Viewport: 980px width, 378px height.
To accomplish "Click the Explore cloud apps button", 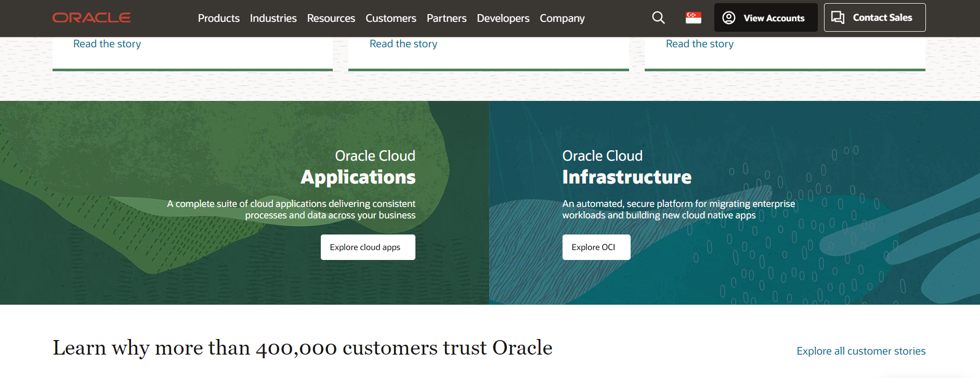I will tap(368, 247).
